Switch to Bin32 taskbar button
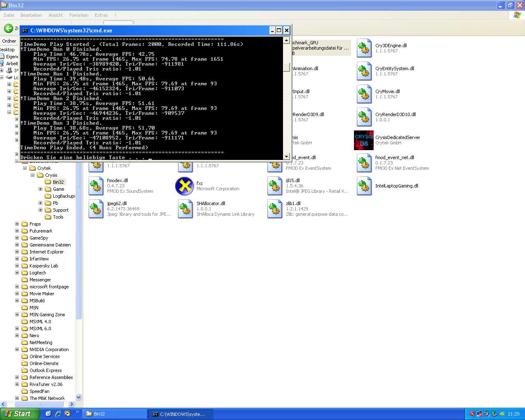Viewport: 525px width, 420px height. (x=115, y=414)
